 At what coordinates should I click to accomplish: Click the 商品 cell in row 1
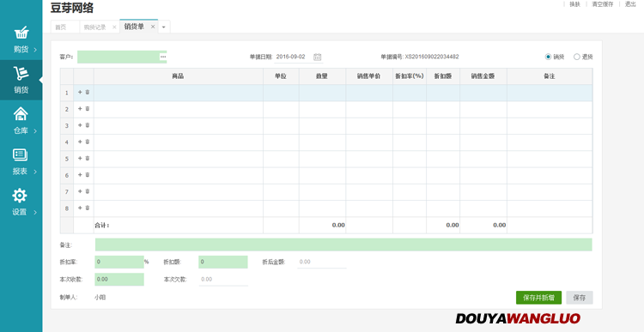click(179, 93)
